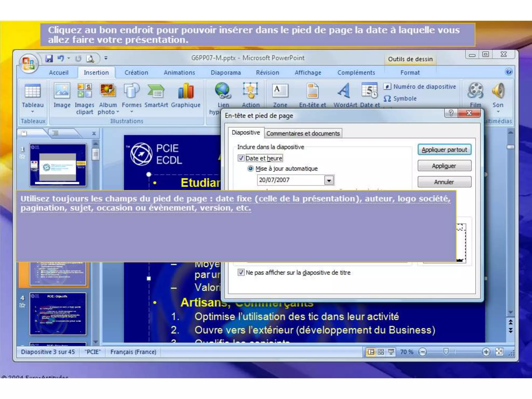This screenshot has width=532, height=399.
Task: Open the Compléments ribbon tab
Action: (x=356, y=72)
